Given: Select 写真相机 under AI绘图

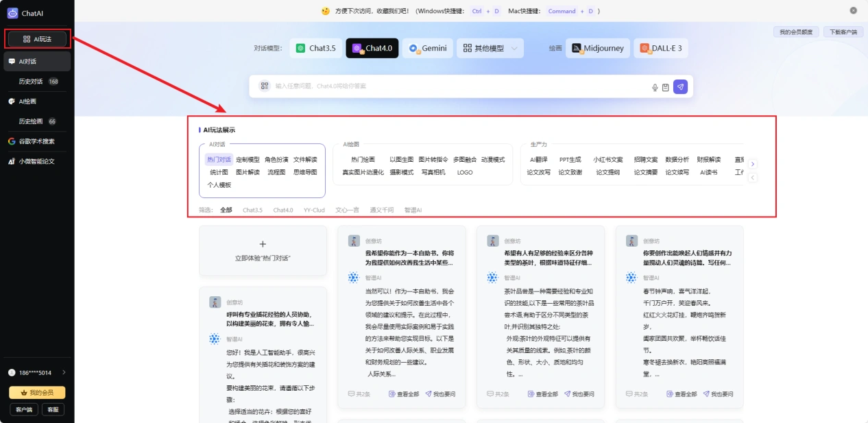Looking at the screenshot, I should 433,172.
